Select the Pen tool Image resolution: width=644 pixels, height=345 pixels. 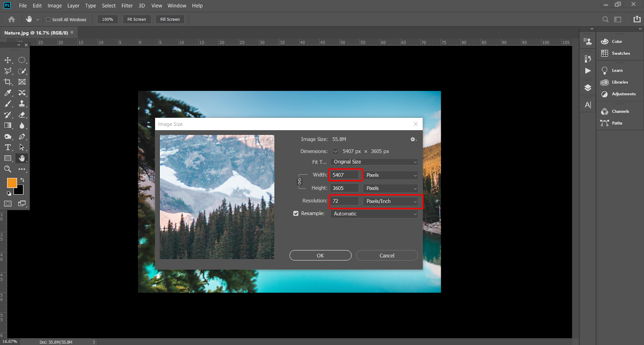pos(22,137)
